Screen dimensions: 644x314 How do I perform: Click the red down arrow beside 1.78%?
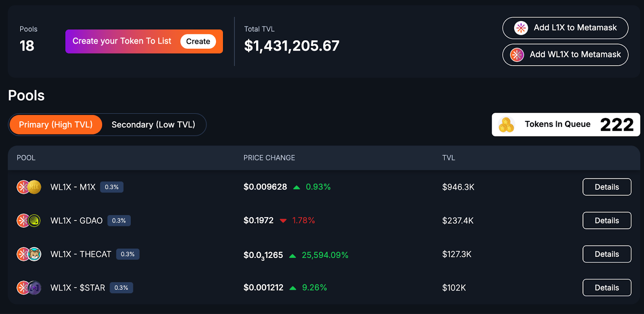coord(283,221)
